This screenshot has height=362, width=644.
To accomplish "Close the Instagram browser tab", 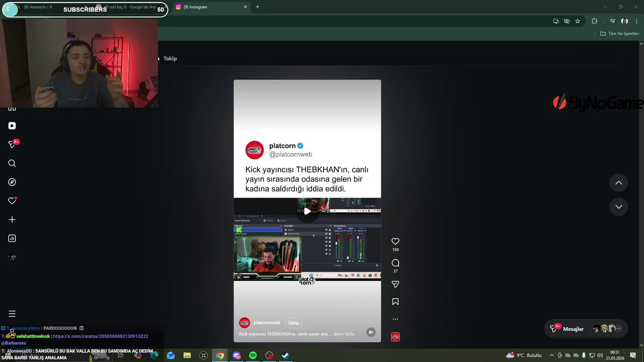I will point(246,7).
